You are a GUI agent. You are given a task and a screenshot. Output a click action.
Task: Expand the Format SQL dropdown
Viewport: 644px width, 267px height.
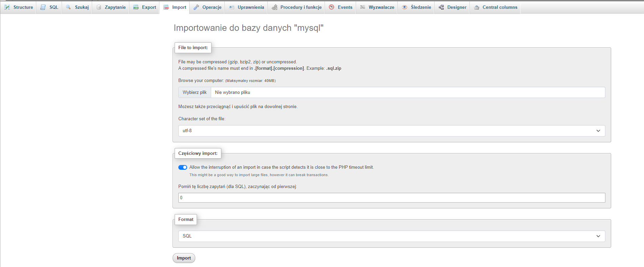coord(392,236)
